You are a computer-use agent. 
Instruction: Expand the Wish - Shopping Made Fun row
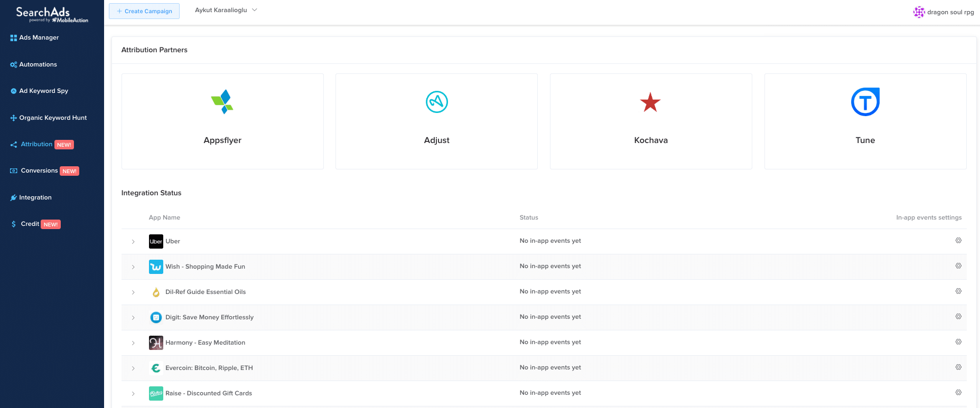point(133,267)
